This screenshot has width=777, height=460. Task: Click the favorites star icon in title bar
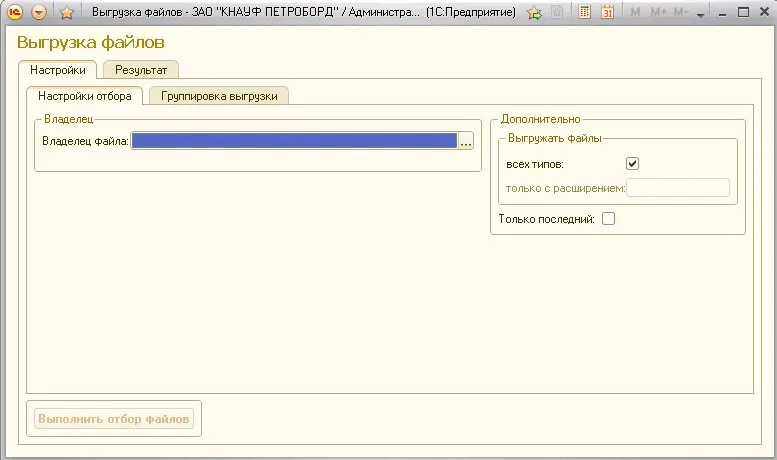pos(66,12)
